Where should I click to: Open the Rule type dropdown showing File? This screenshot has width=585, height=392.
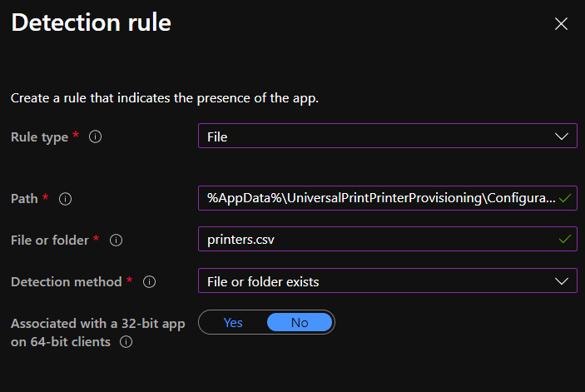(x=374, y=136)
